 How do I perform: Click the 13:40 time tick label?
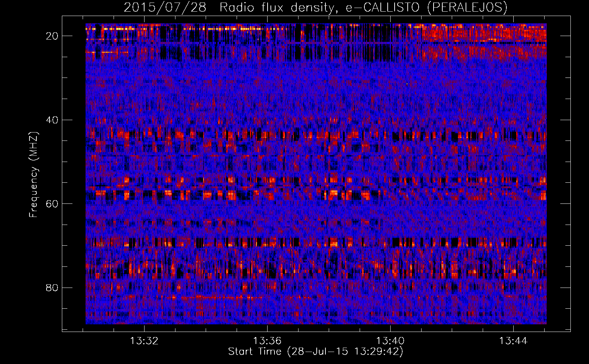(390, 341)
